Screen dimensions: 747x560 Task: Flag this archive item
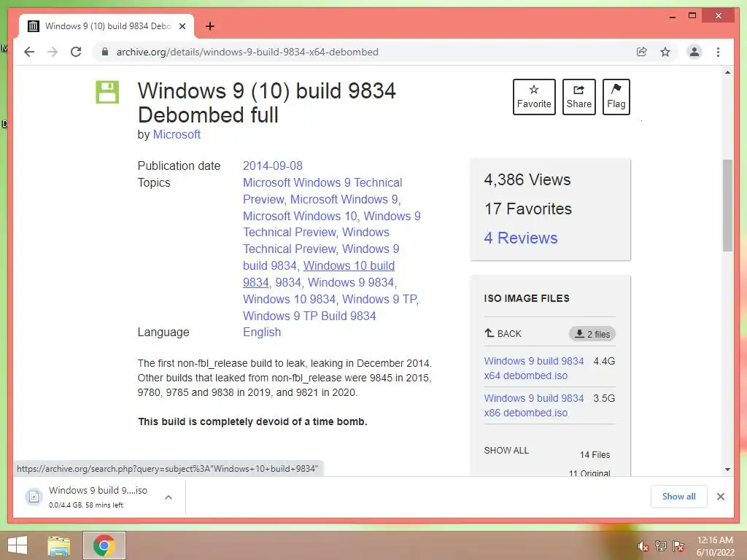pyautogui.click(x=616, y=97)
